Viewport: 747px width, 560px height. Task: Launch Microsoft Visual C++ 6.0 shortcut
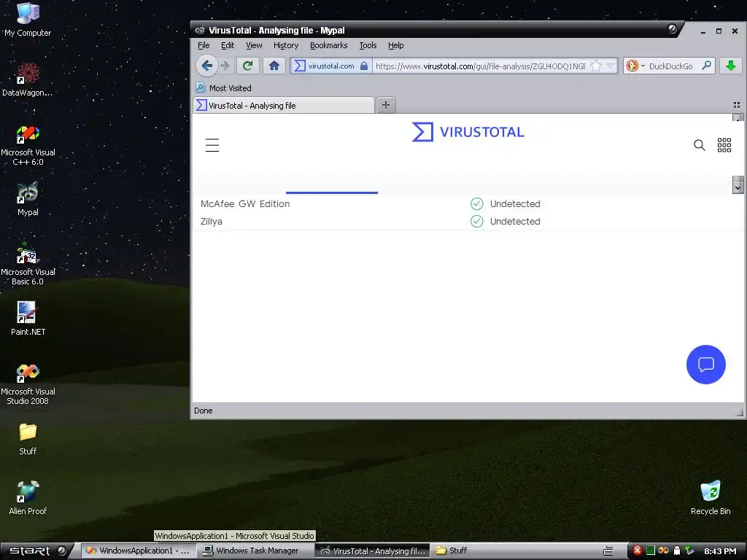(28, 145)
